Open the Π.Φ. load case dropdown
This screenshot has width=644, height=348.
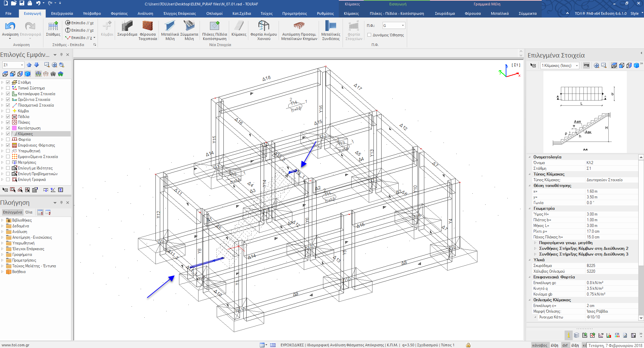click(x=403, y=26)
